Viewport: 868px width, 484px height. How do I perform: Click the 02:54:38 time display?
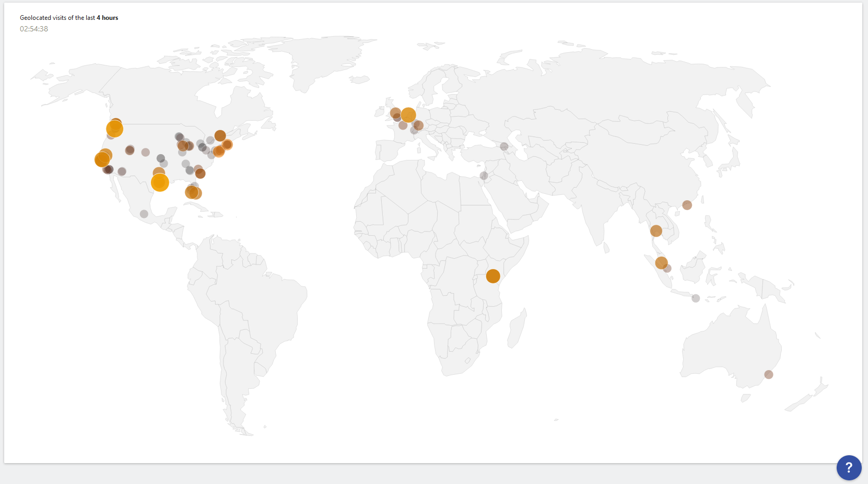pyautogui.click(x=34, y=29)
